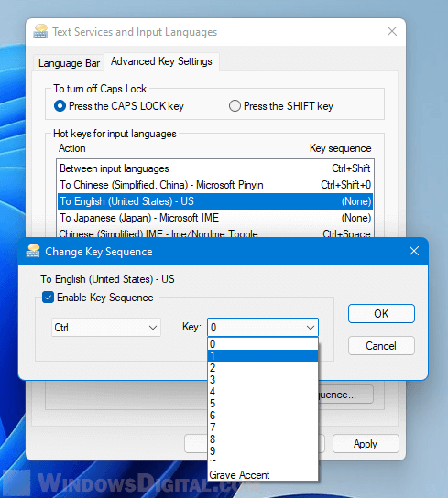Select To Chinese (Simplified, China) Microsoft Pinyin row
Screen dimensions: 448x498
[x=215, y=185]
